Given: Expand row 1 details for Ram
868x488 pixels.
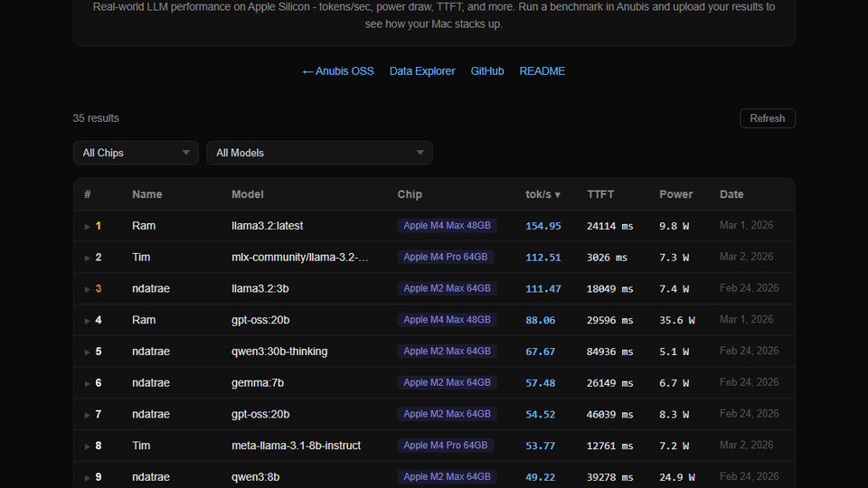Looking at the screenshot, I should click(x=88, y=227).
